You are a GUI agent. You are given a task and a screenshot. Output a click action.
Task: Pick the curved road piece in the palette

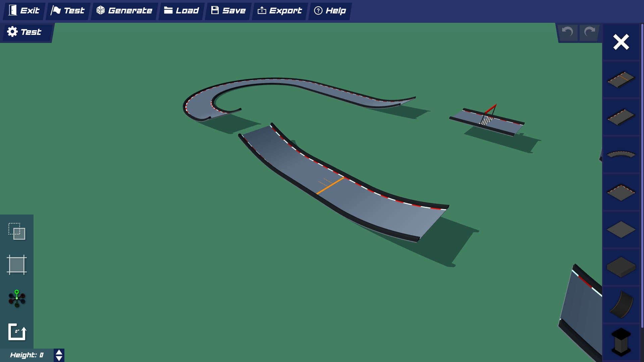point(621,155)
